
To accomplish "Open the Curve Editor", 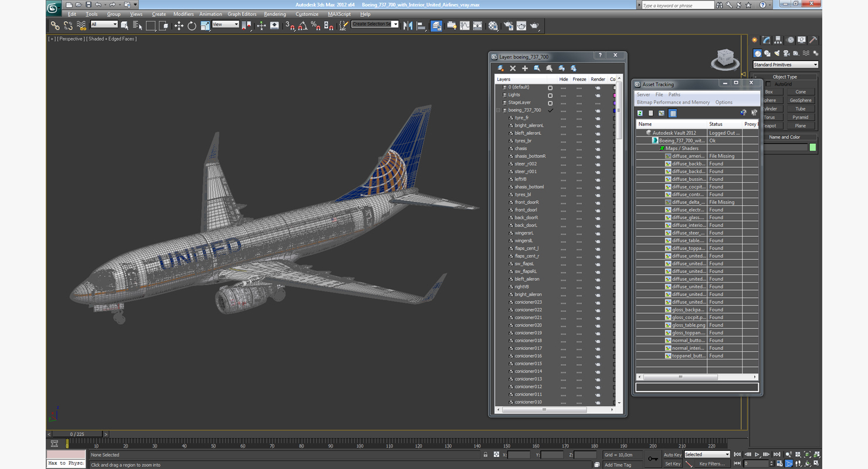I will [x=464, y=25].
